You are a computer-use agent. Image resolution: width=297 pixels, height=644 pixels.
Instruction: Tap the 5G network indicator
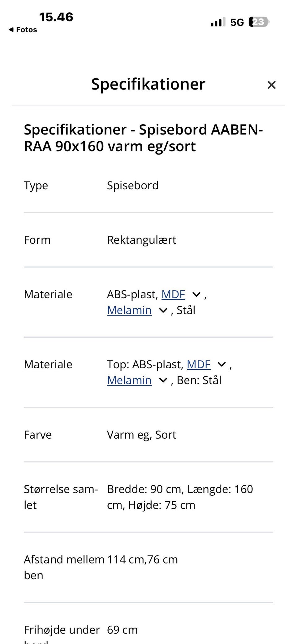(x=237, y=22)
